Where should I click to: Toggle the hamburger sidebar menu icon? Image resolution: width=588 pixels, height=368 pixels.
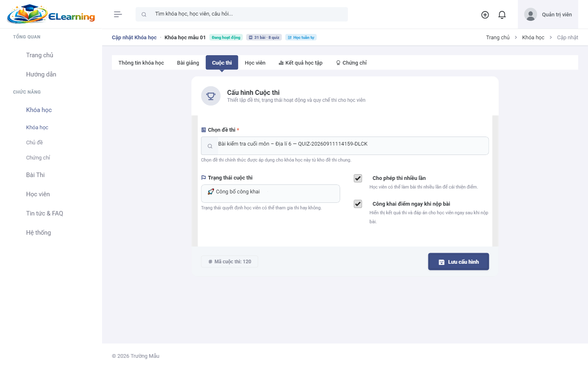coord(118,14)
